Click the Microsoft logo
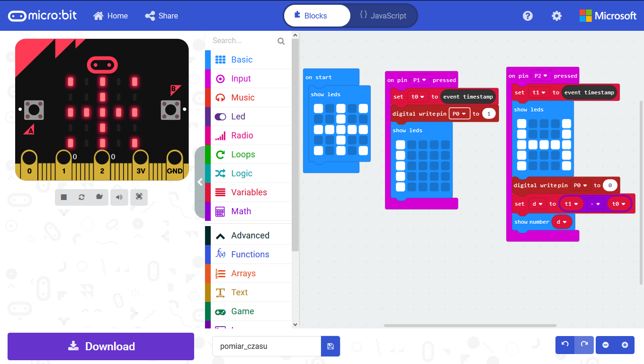This screenshot has width=644, height=364. pyautogui.click(x=608, y=16)
